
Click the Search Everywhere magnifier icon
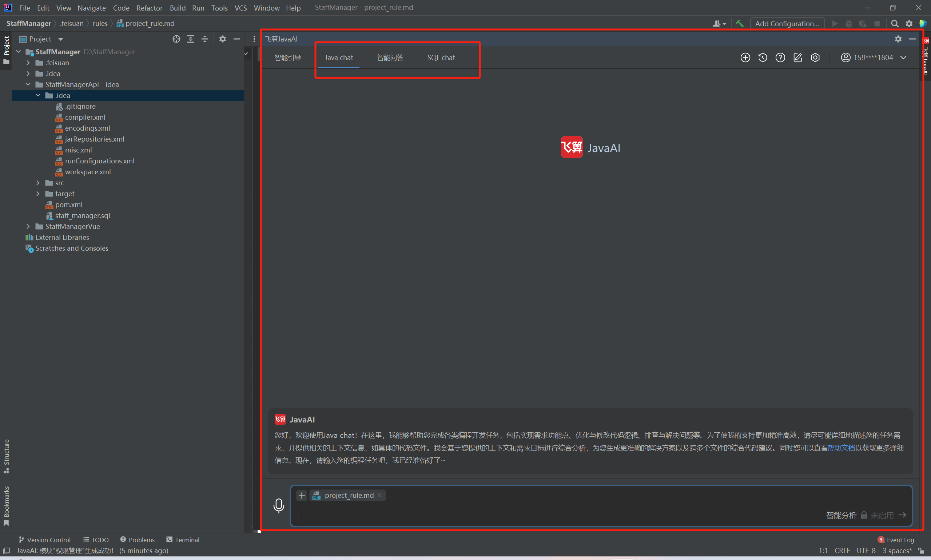point(894,23)
